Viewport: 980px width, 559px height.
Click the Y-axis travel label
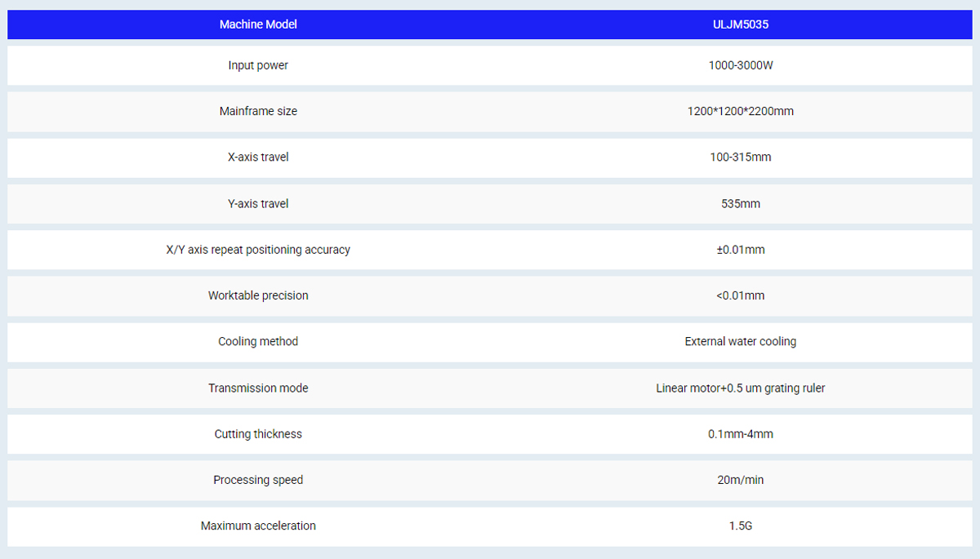tap(258, 203)
